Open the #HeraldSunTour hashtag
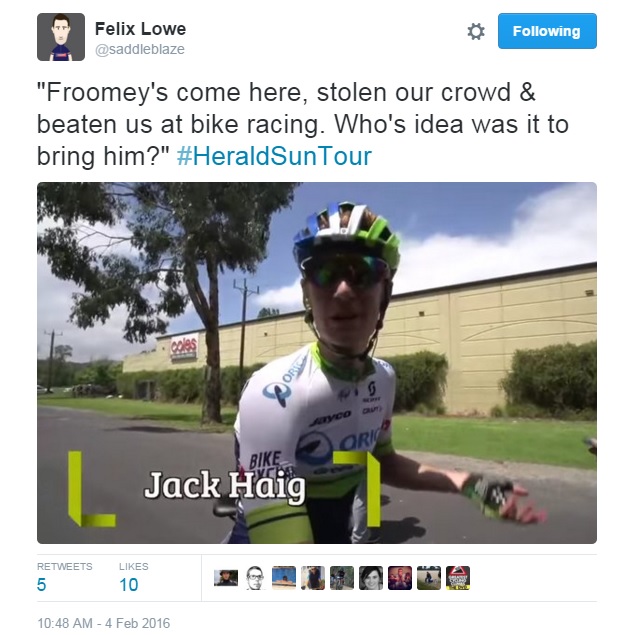This screenshot has height=635, width=634. coord(274,156)
